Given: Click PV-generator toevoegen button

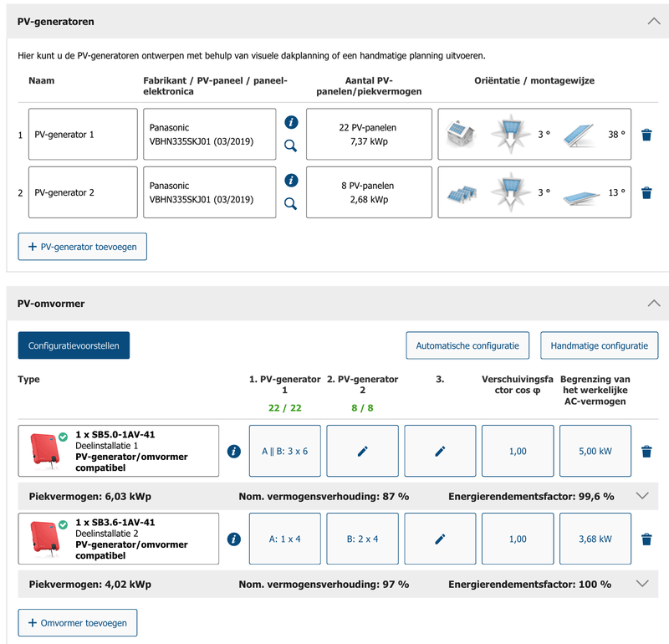Looking at the screenshot, I should (x=82, y=247).
